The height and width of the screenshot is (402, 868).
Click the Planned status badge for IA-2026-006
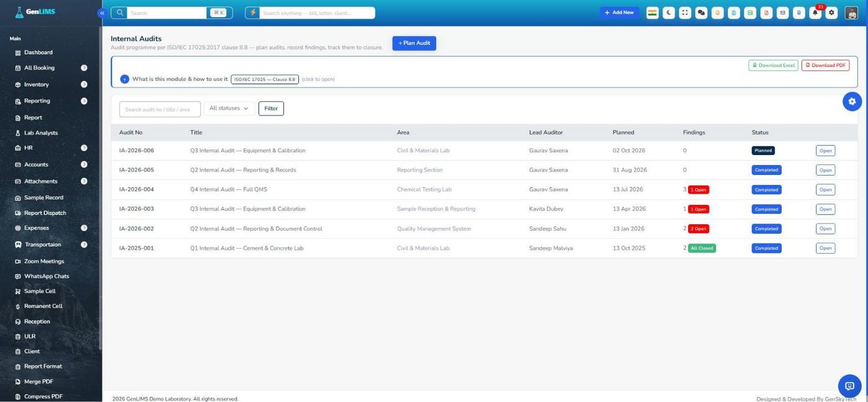(x=763, y=151)
